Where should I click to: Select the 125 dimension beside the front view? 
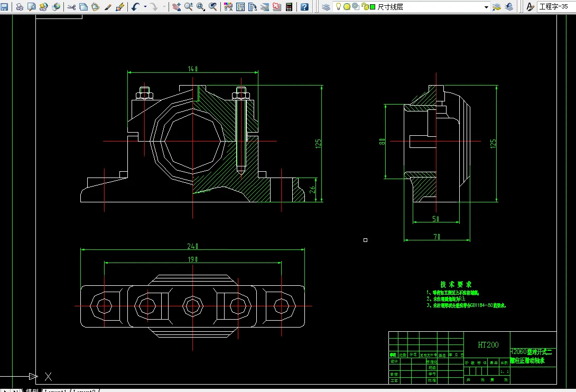click(x=318, y=144)
